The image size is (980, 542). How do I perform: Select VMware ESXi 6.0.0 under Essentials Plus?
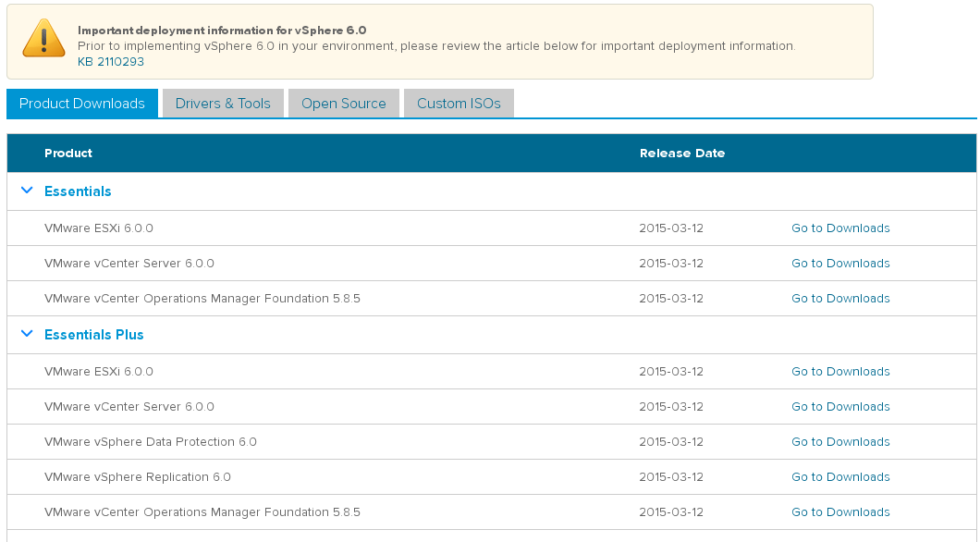99,371
